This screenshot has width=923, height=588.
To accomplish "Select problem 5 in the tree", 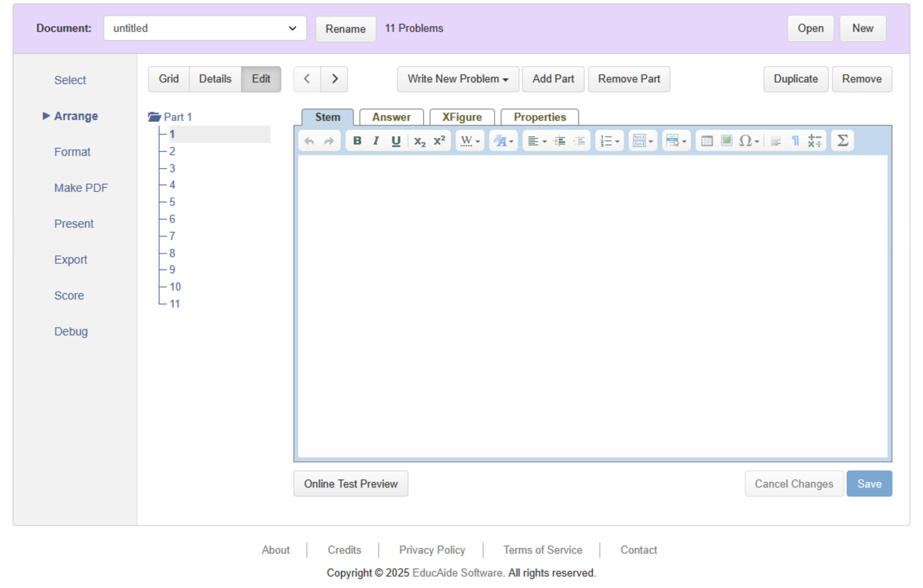I will click(x=172, y=202).
